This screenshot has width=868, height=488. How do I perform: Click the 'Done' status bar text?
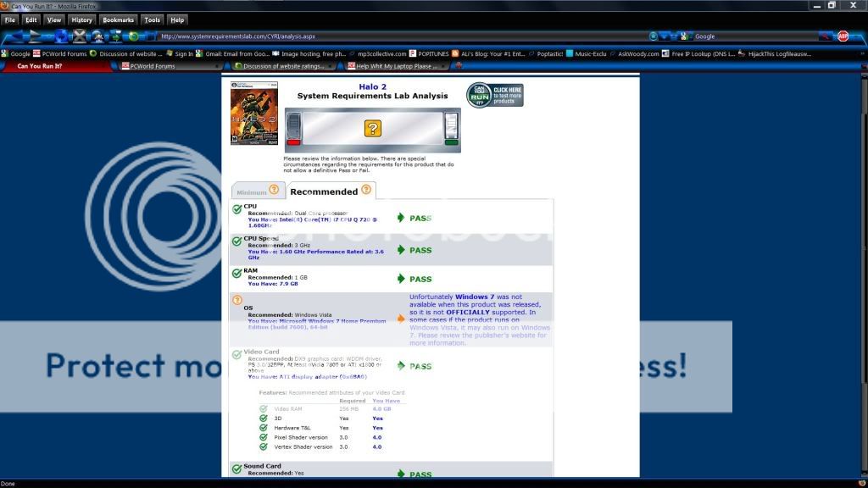click(x=8, y=484)
